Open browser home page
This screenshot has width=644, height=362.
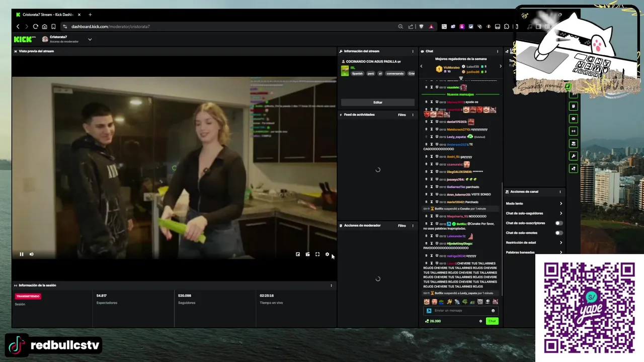tap(44, 27)
